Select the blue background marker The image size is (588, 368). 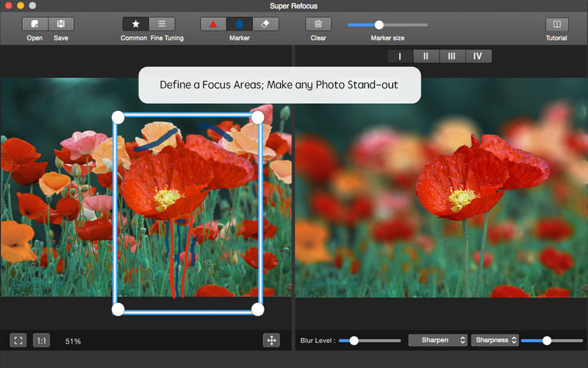coord(239,24)
